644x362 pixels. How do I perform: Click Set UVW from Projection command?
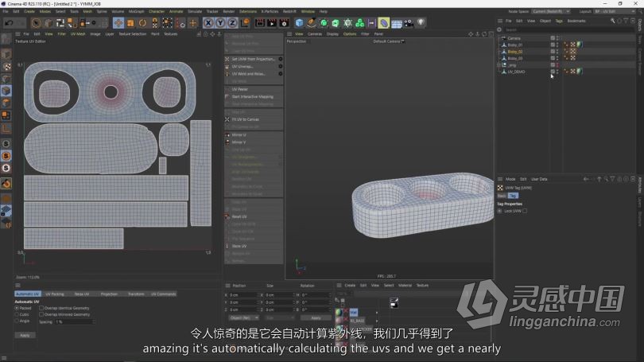click(x=254, y=59)
